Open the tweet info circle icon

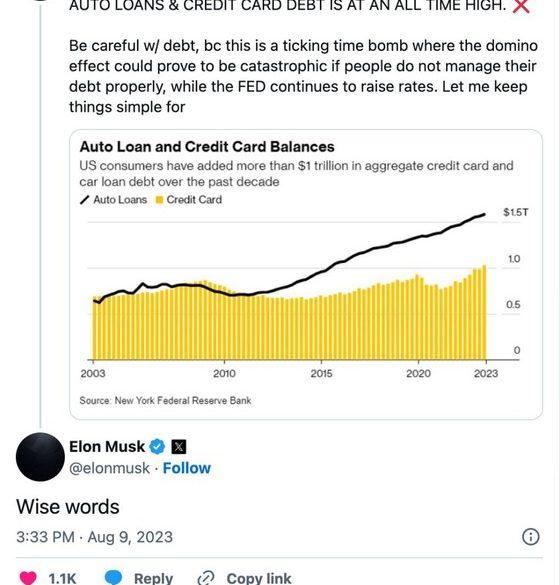[531, 537]
